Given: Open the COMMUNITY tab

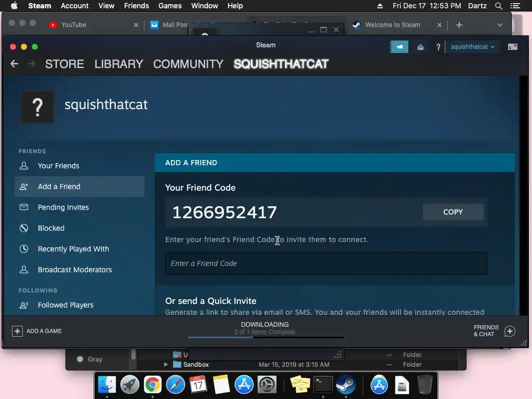Looking at the screenshot, I should tap(188, 64).
